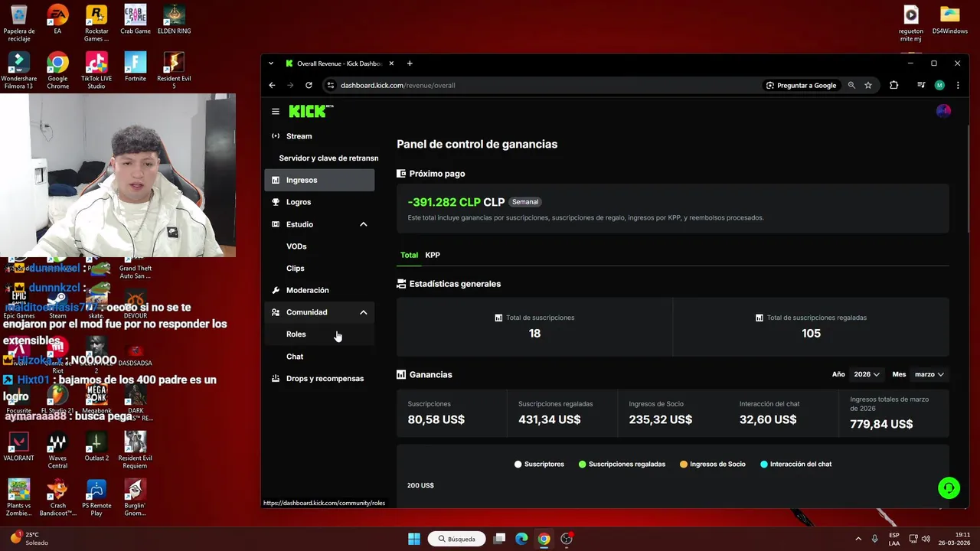Screen dimensions: 980x551
Task: Reload the Chrome page
Action: (309, 85)
